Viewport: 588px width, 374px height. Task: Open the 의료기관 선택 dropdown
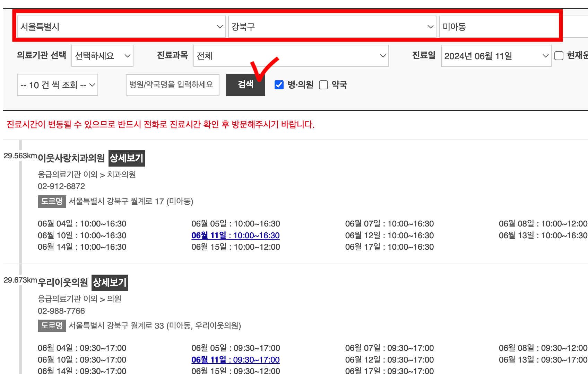coord(102,56)
